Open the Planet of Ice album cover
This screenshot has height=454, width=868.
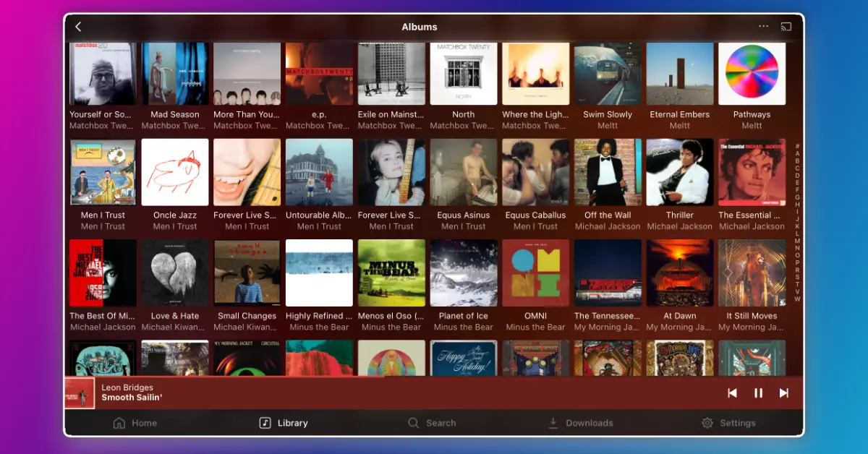[464, 273]
